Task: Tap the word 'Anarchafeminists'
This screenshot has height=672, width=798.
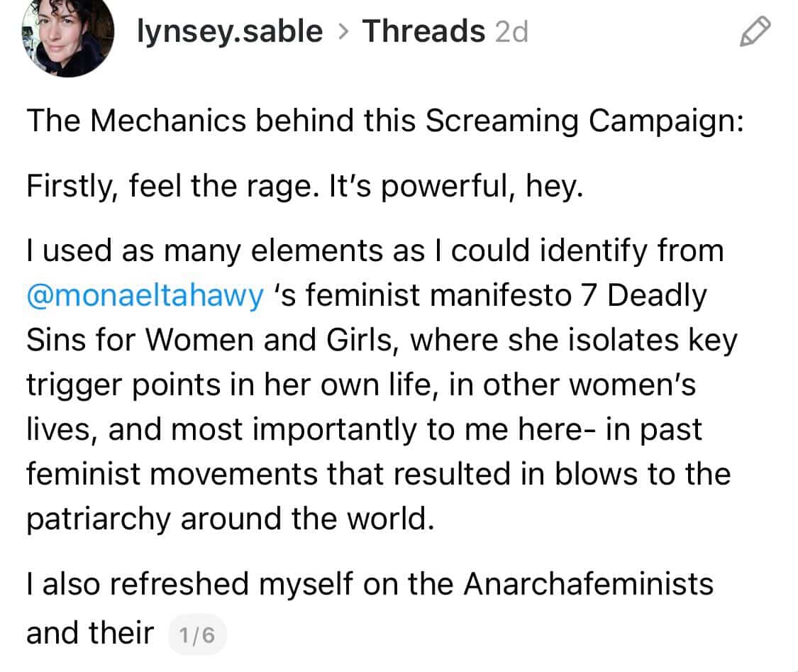Action: pyautogui.click(x=588, y=583)
